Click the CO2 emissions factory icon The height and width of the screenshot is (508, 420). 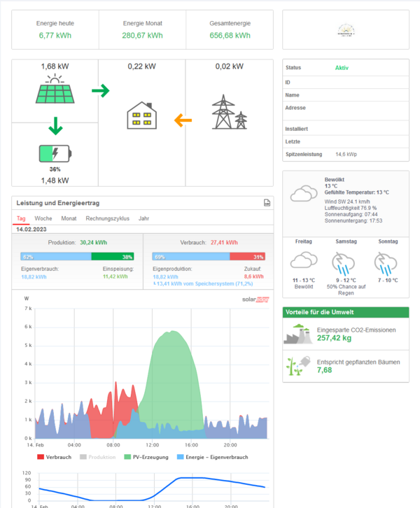point(297,334)
